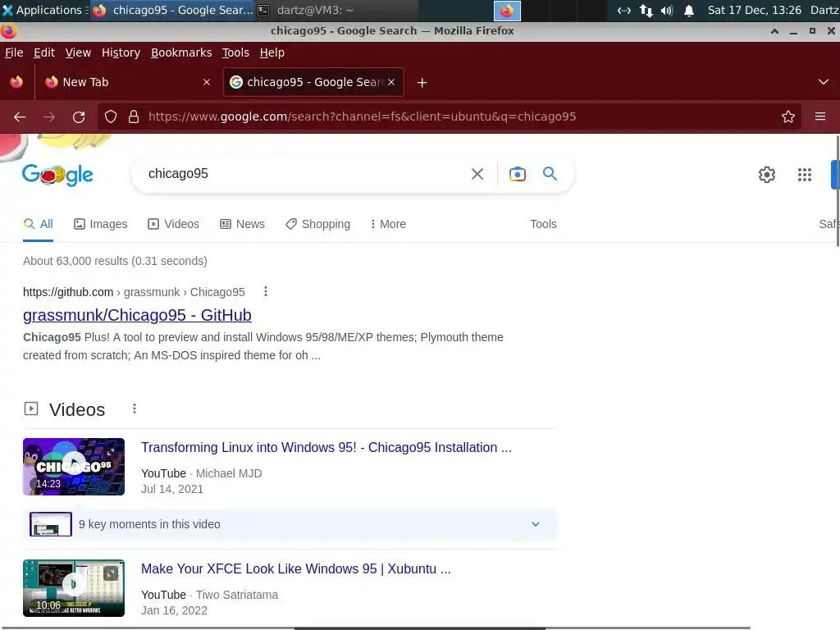The width and height of the screenshot is (840, 630).
Task: Open Firefox View pinned icon in tab bar
Action: tap(16, 82)
